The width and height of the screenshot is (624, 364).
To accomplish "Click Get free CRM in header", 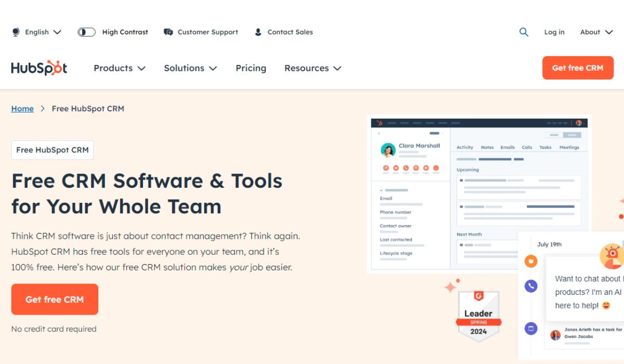I will pos(578,68).
